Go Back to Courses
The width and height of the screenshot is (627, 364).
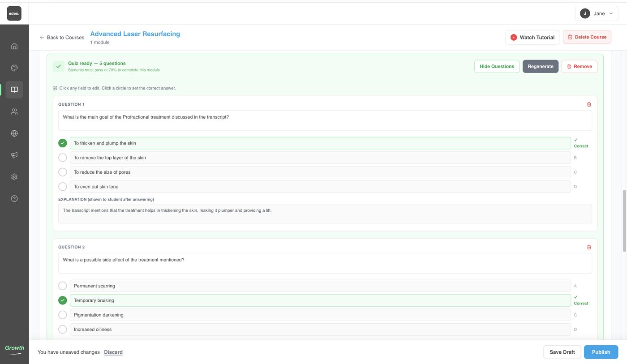coord(62,38)
